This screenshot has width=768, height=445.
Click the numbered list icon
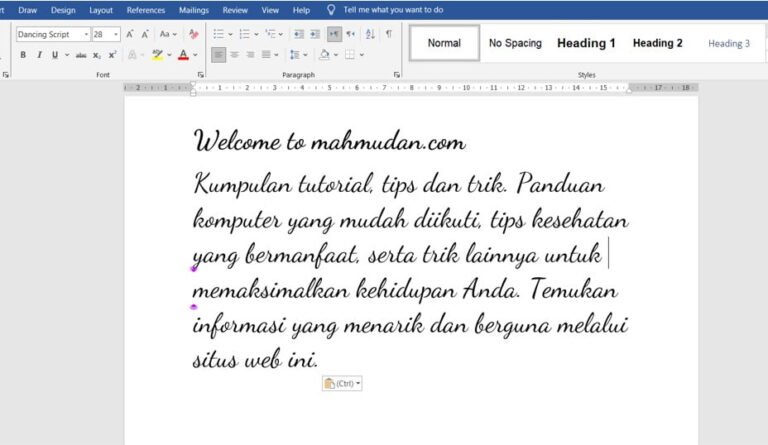pos(244,34)
